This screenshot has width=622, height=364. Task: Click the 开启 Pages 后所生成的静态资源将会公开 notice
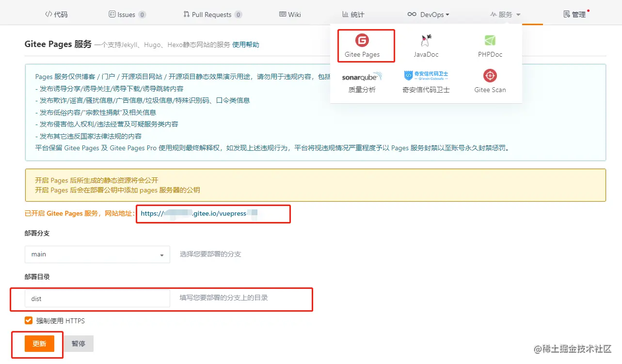tap(96, 180)
